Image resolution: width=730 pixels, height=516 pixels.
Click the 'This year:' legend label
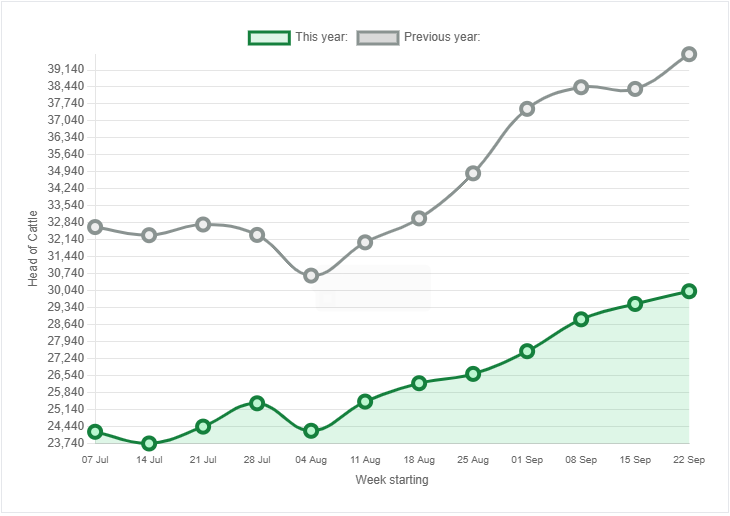[322, 37]
